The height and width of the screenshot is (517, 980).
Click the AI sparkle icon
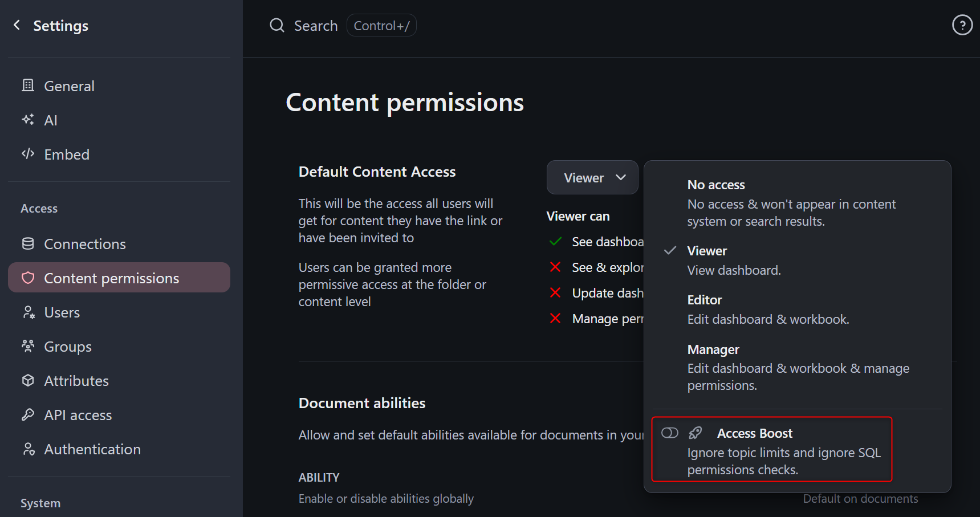tap(28, 120)
